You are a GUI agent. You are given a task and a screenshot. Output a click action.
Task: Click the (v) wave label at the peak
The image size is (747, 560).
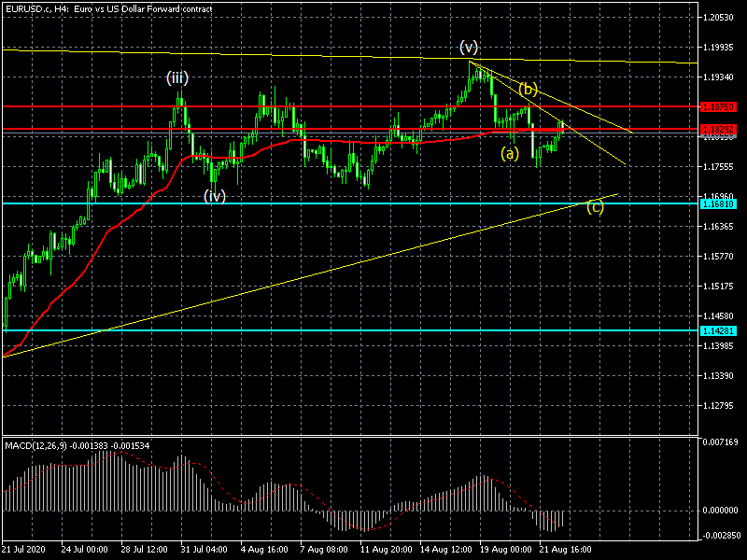coord(469,47)
